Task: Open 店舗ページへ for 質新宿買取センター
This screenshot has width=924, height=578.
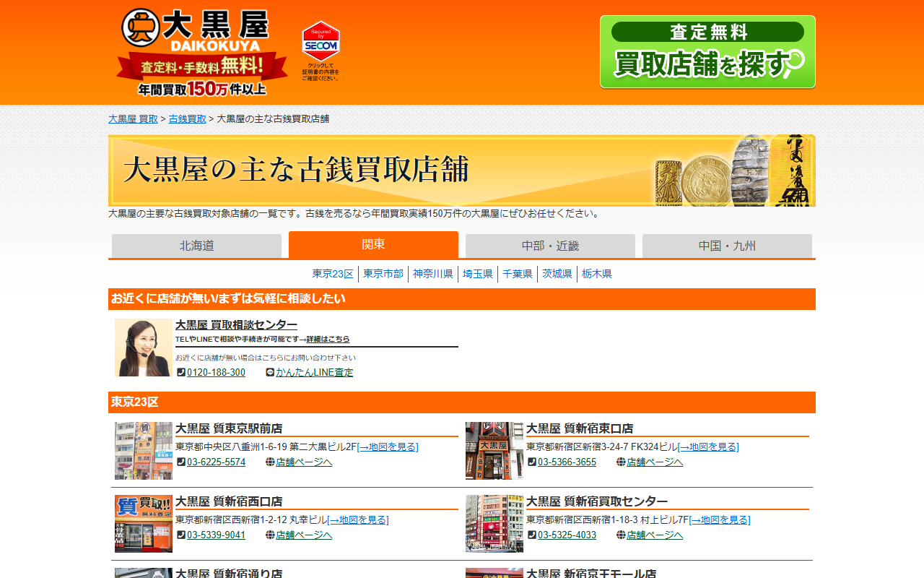Action: click(x=655, y=535)
